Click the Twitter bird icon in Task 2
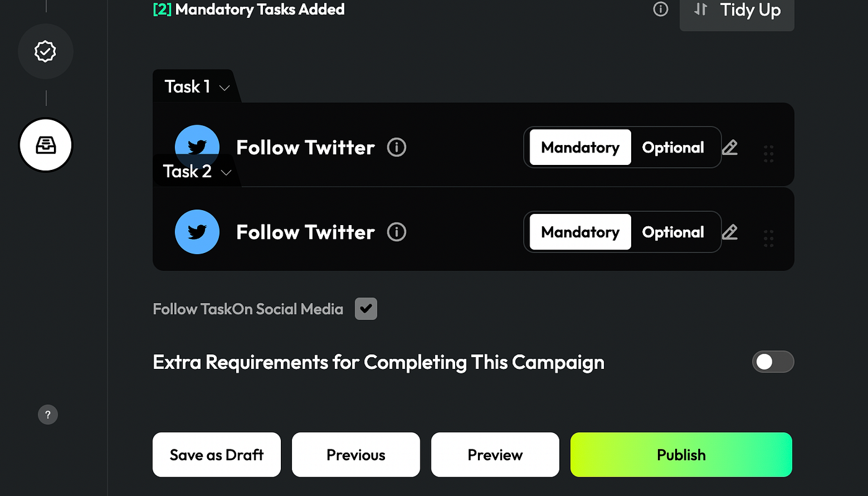This screenshot has width=868, height=496. tap(197, 232)
